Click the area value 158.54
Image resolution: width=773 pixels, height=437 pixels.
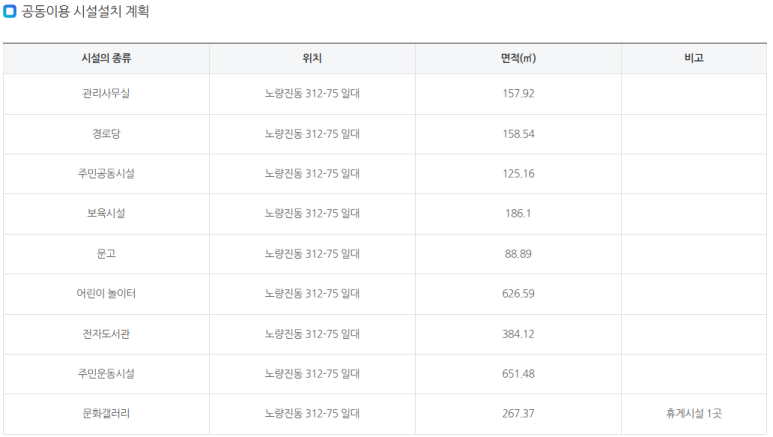point(518,134)
